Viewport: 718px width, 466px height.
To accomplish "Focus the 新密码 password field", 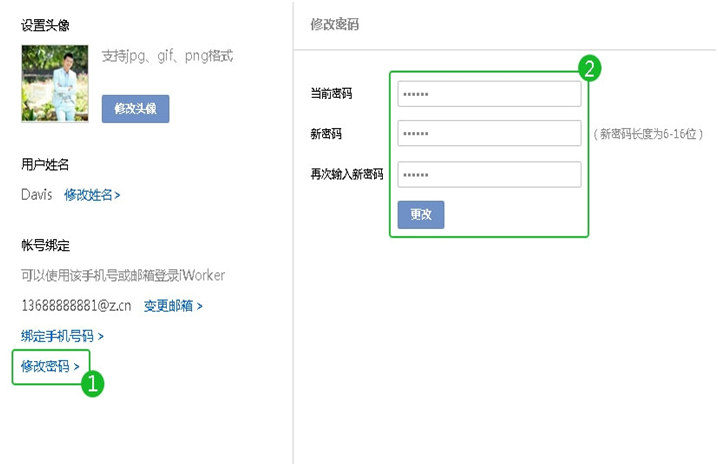I will (489, 133).
